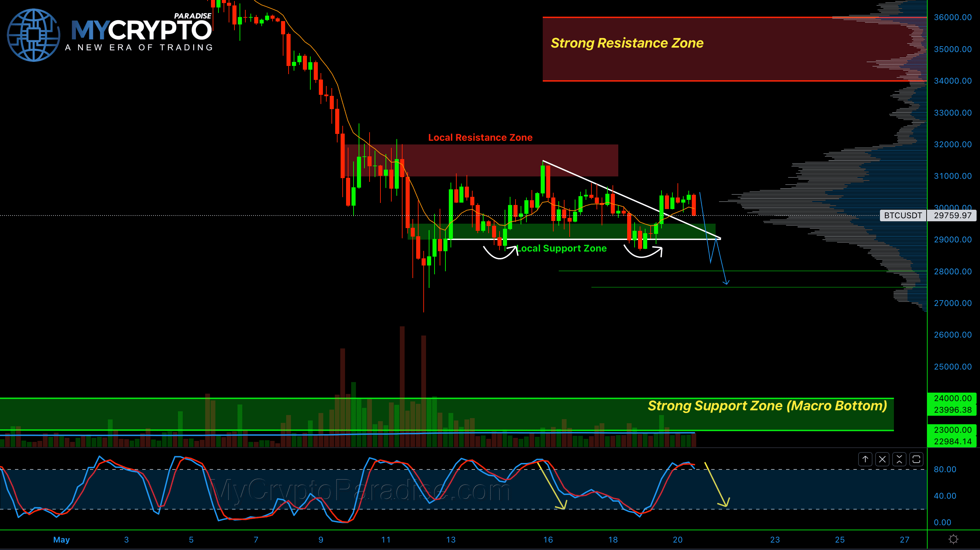The image size is (980, 550).
Task: Maximize the oscillator pane
Action: (x=916, y=459)
